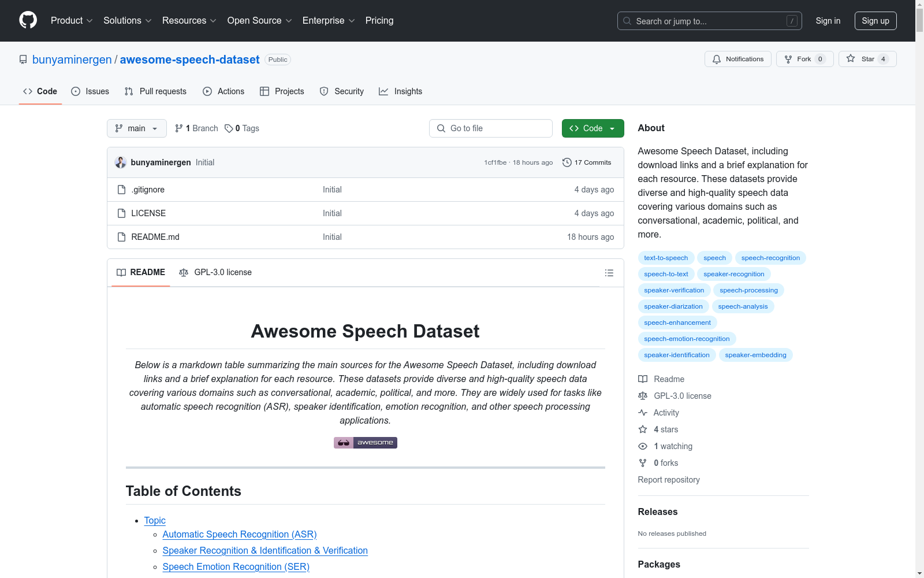924x578 pixels.
Task: Click the fork icon beside 0 forks
Action: pyautogui.click(x=643, y=463)
